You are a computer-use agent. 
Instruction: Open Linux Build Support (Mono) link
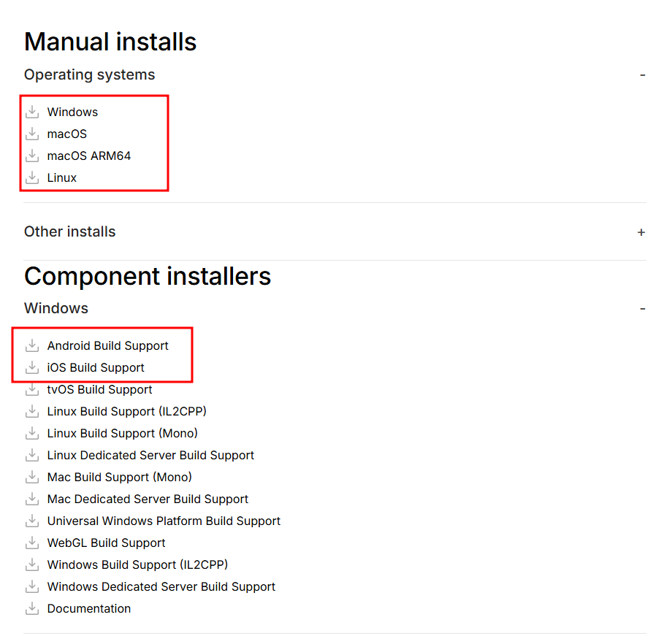122,433
